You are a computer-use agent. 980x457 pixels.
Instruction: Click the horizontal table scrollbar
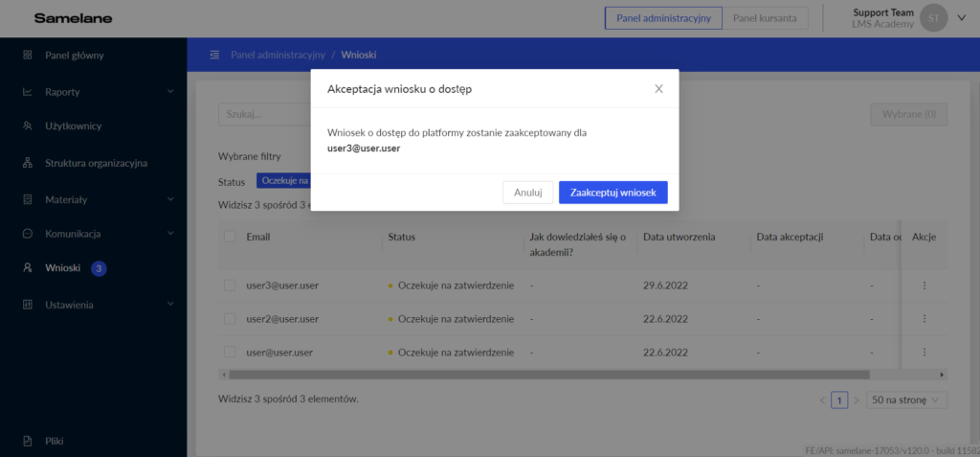click(546, 375)
